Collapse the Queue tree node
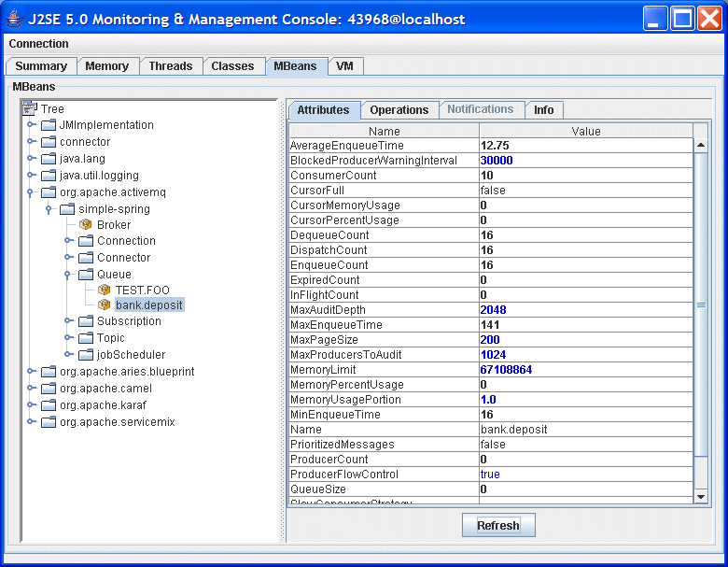Viewport: 728px width, 567px height. pyautogui.click(x=67, y=275)
